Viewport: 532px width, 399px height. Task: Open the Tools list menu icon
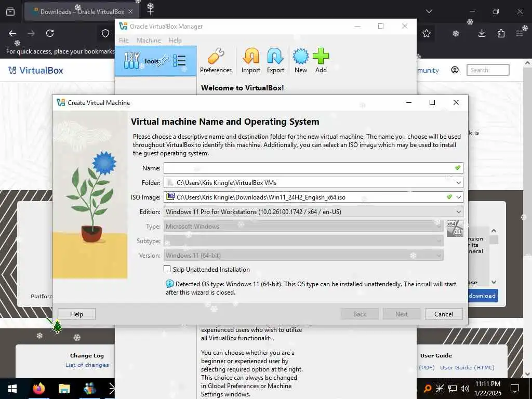coord(179,61)
